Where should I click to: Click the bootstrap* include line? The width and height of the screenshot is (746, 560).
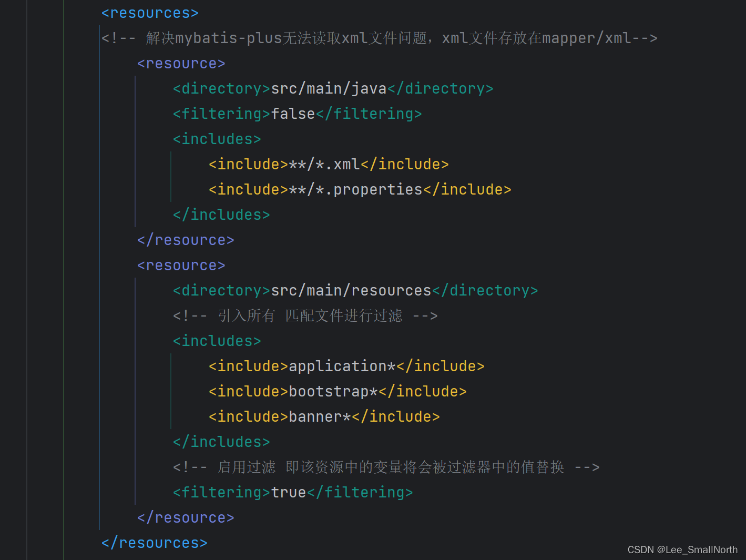click(338, 392)
